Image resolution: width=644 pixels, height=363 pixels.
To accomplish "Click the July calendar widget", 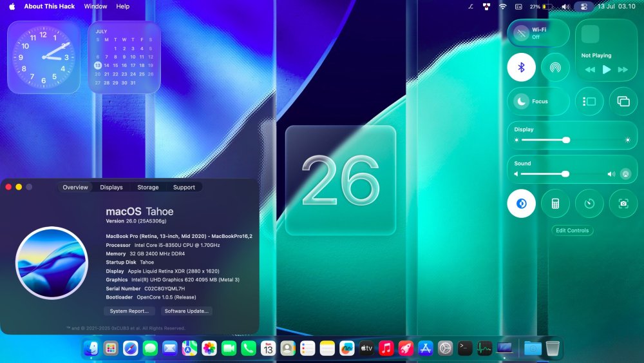I will pyautogui.click(x=124, y=57).
